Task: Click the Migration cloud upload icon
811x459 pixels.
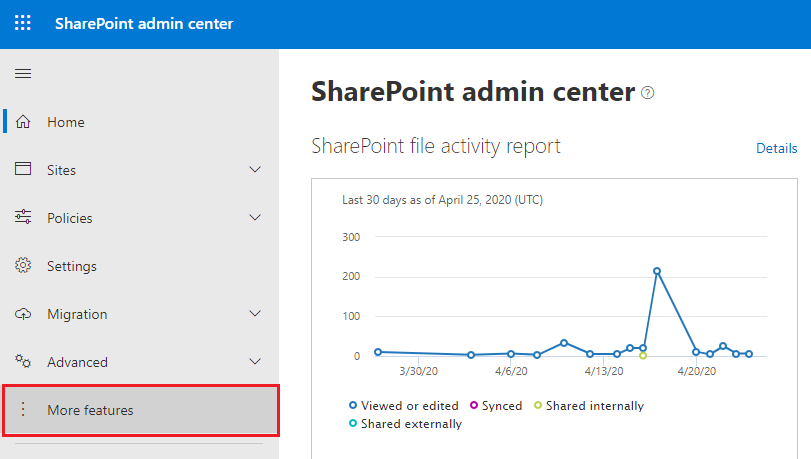Action: (23, 314)
